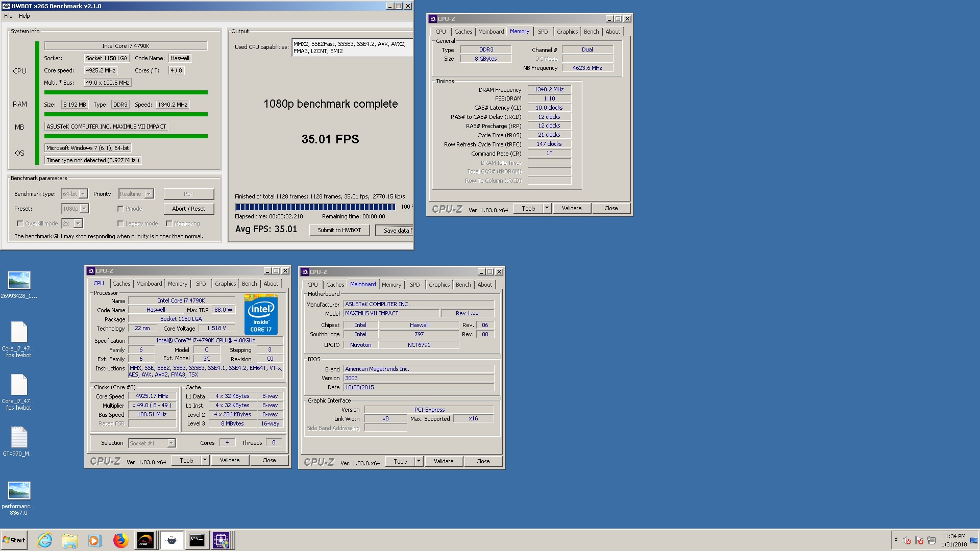Viewport: 980px width, 551px height.
Task: Click Validate in CPU-Z CPU window
Action: coord(230,460)
